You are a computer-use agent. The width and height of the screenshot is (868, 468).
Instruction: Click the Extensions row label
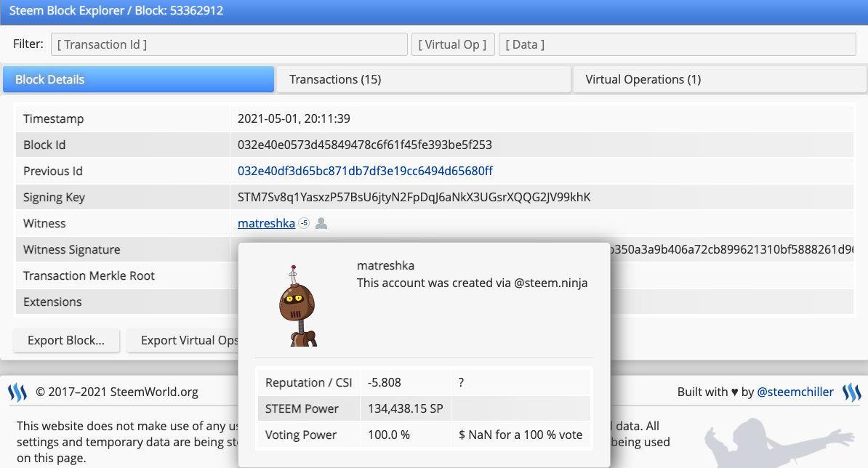point(52,302)
